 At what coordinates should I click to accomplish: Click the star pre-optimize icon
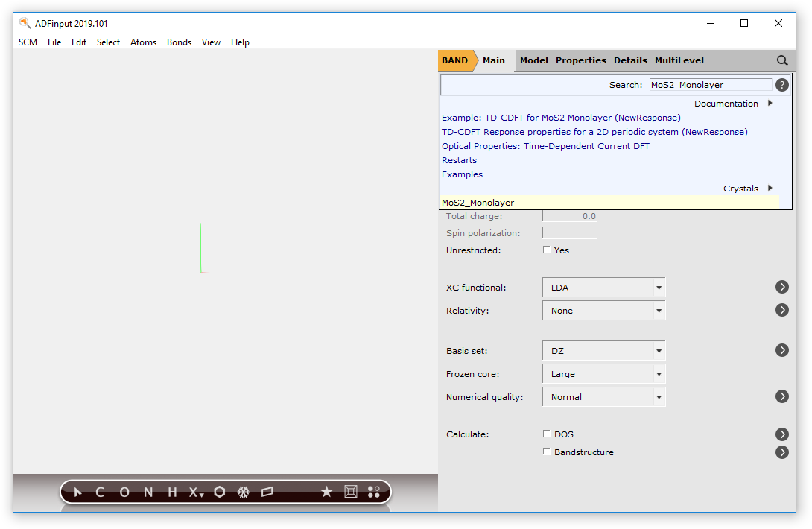pos(326,492)
